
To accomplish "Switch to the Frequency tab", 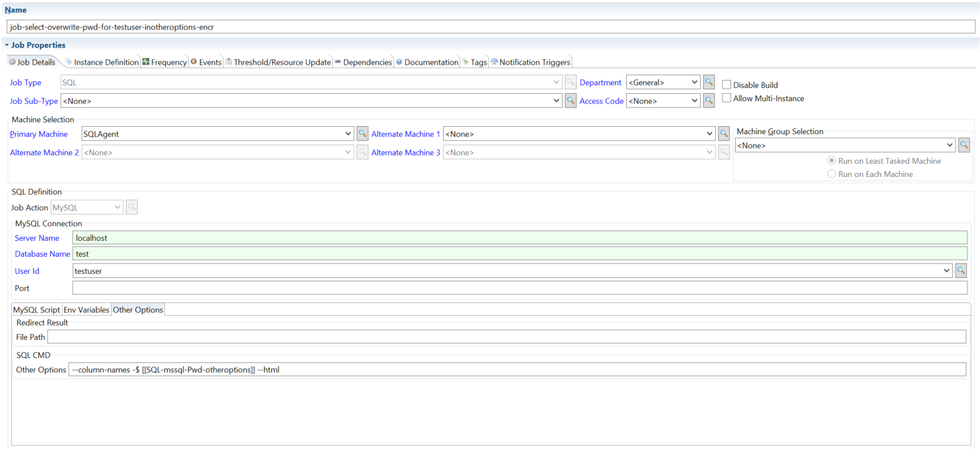I will coord(164,62).
